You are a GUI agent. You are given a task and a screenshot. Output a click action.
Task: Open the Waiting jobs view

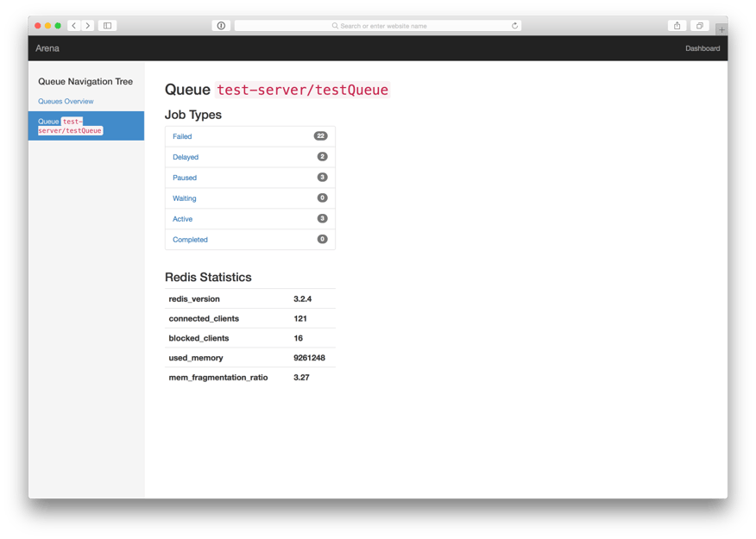[x=185, y=197]
